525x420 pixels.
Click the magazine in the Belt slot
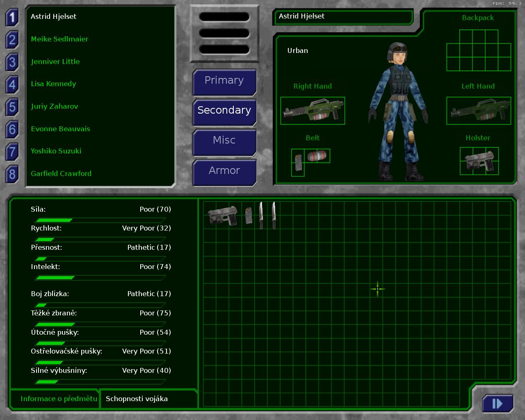(297, 162)
